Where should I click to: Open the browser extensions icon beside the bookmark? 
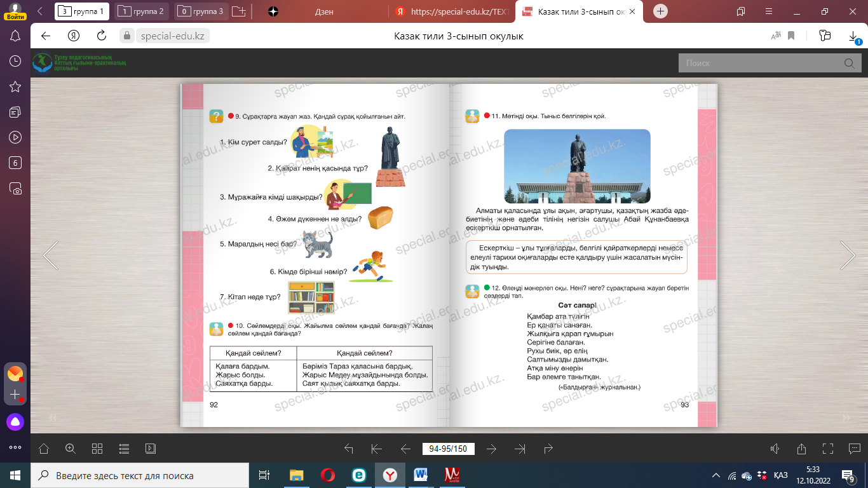(825, 36)
